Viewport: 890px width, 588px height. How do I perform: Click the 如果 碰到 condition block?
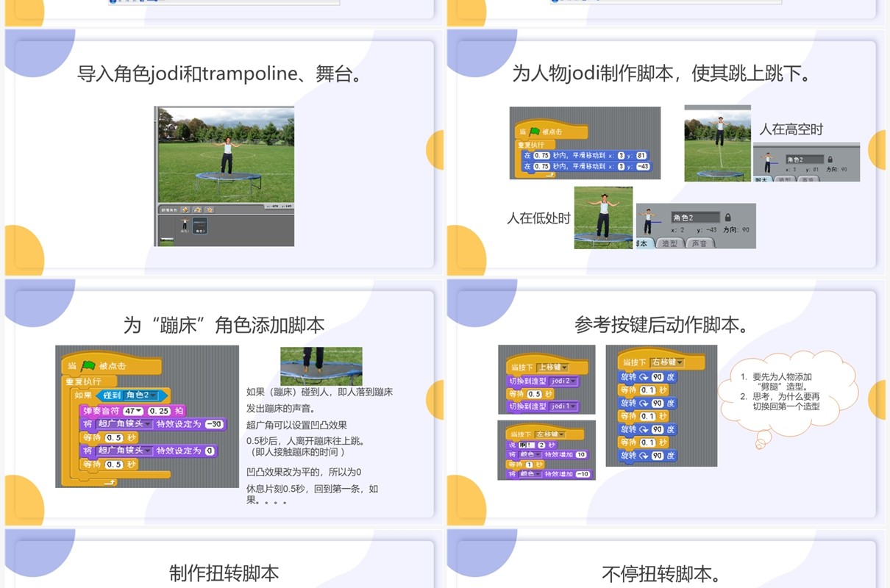(121, 395)
